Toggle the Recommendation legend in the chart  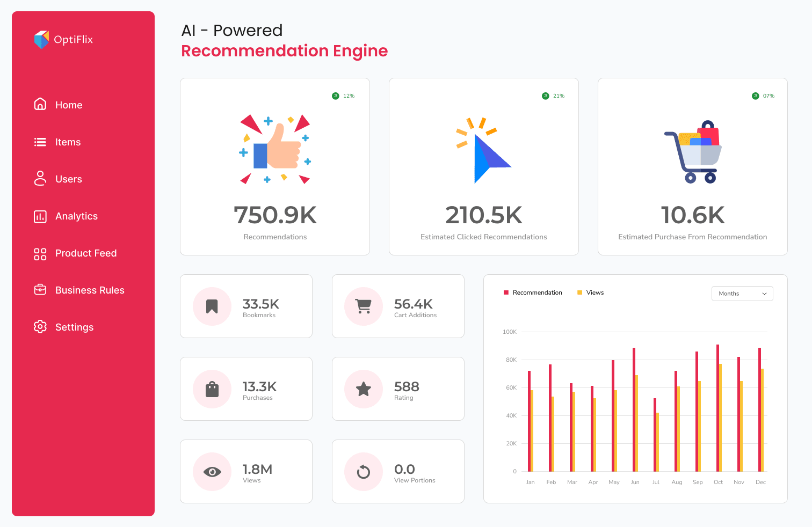(x=532, y=292)
